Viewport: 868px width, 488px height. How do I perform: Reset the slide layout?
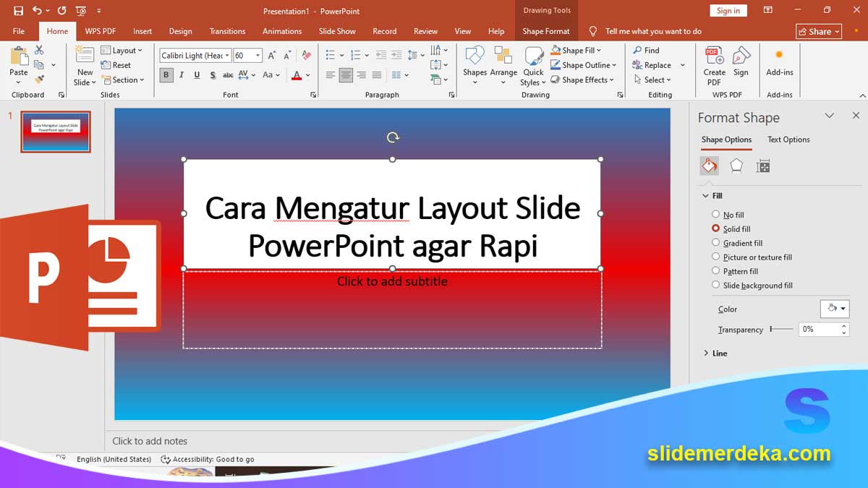point(116,65)
